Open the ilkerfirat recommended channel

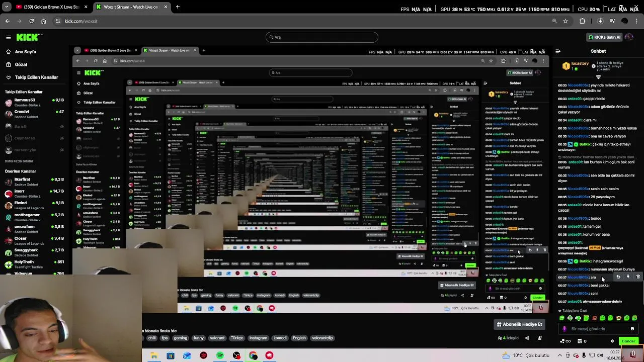point(34,182)
